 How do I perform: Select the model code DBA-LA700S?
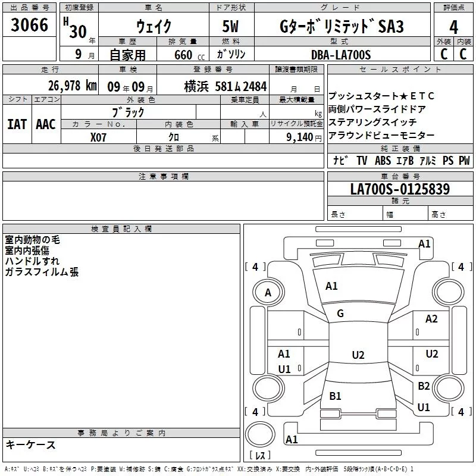coord(340,55)
